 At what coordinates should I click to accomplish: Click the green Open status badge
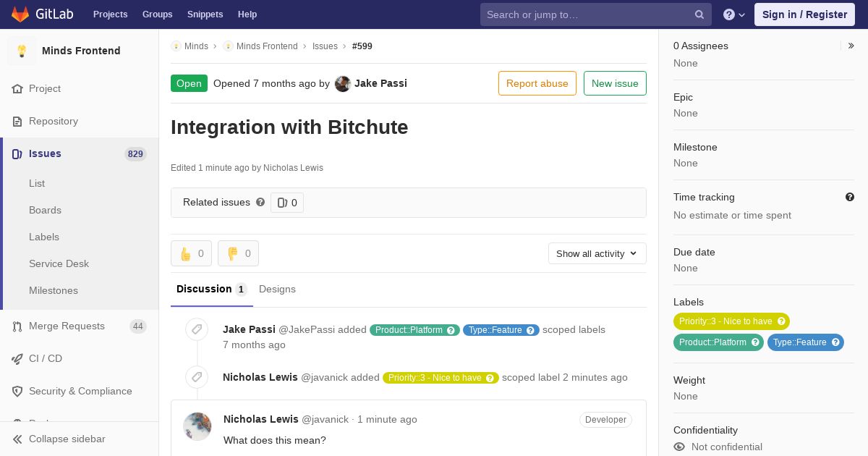click(189, 83)
